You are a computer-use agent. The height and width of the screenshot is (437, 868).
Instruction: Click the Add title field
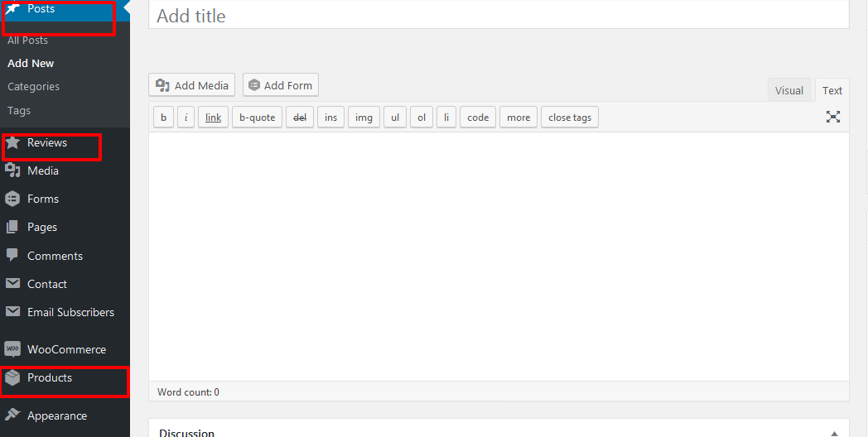point(499,16)
